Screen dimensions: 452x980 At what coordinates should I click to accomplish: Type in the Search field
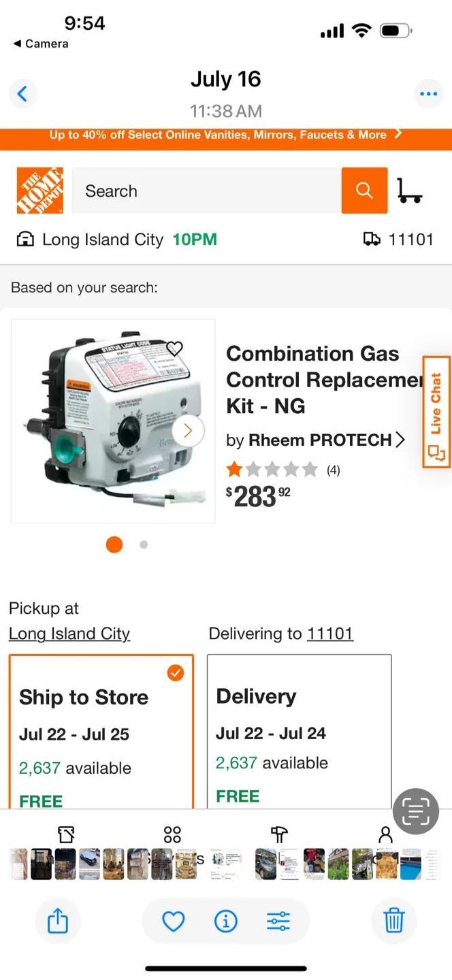pyautogui.click(x=206, y=191)
